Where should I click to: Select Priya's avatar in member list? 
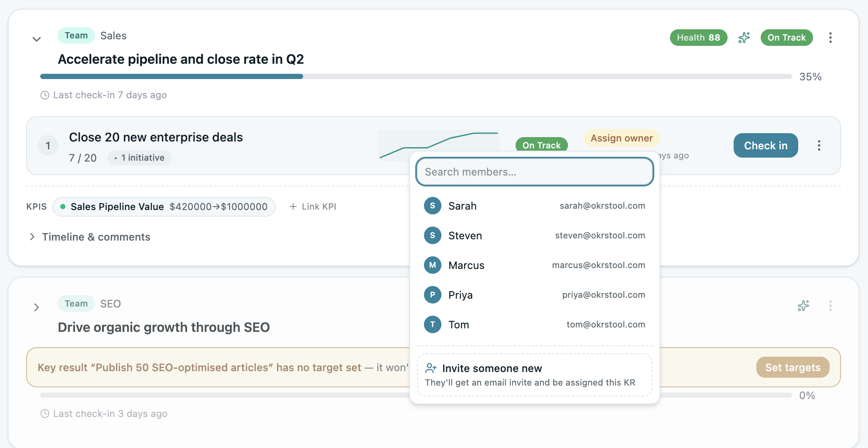tap(432, 295)
